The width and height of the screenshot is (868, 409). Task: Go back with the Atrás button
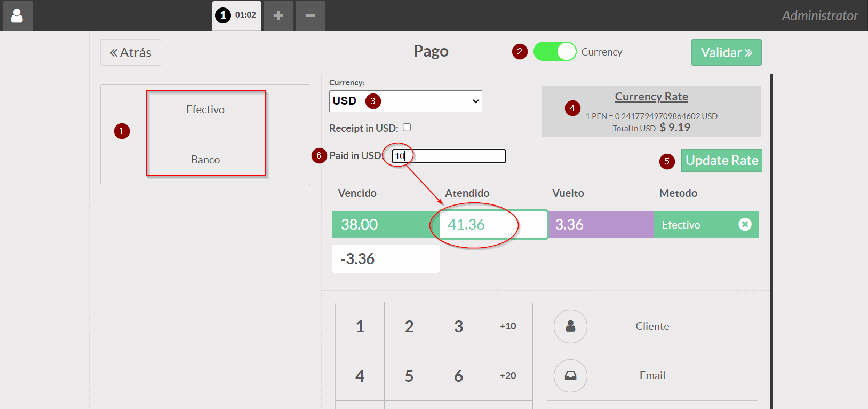click(131, 52)
